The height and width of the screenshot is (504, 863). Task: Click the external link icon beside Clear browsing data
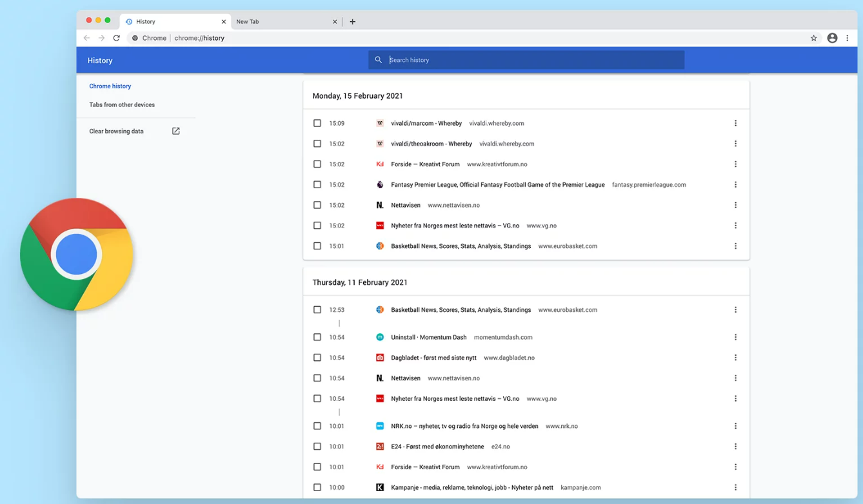click(175, 131)
